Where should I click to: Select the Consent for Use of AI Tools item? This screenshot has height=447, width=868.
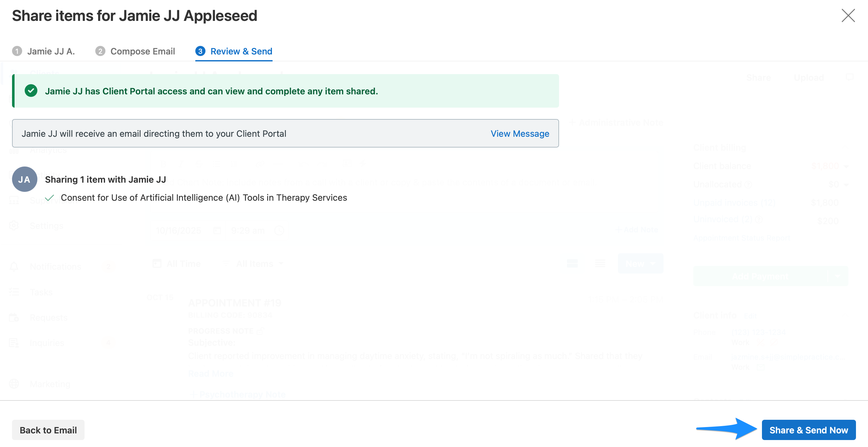(204, 198)
